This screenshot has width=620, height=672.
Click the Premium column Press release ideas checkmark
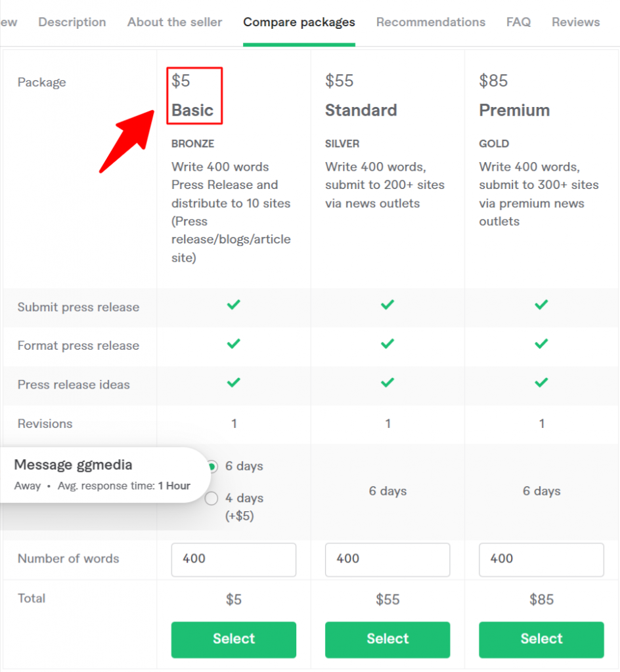pyautogui.click(x=542, y=383)
